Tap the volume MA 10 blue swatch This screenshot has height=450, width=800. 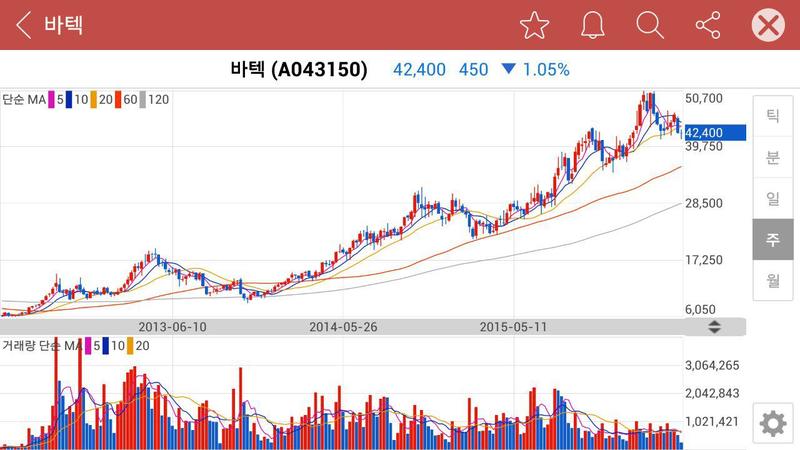point(106,346)
